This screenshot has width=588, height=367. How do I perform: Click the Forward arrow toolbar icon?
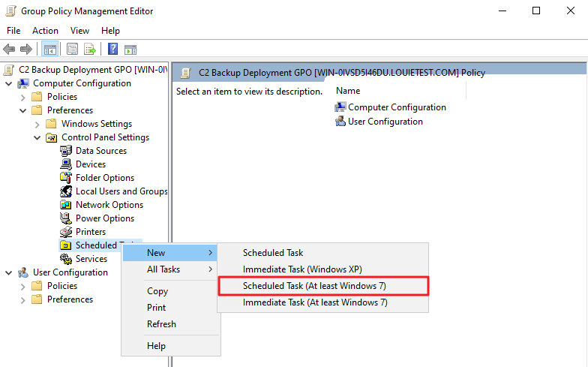[x=25, y=50]
